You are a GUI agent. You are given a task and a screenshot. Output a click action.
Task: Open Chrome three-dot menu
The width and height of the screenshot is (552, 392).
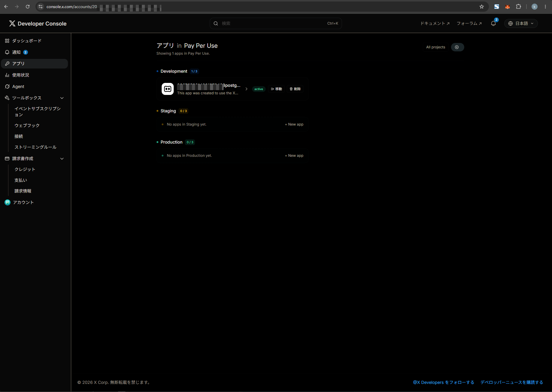[545, 7]
